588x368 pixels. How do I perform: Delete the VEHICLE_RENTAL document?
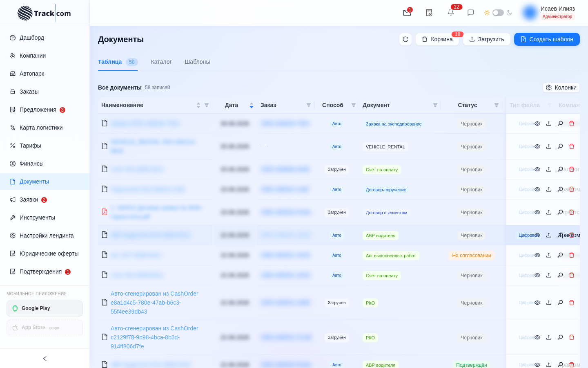[572, 146]
